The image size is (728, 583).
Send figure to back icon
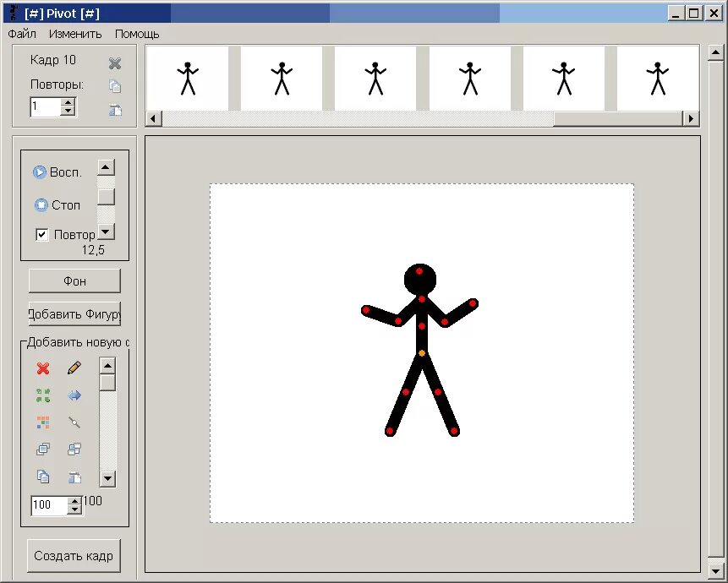[x=74, y=449]
